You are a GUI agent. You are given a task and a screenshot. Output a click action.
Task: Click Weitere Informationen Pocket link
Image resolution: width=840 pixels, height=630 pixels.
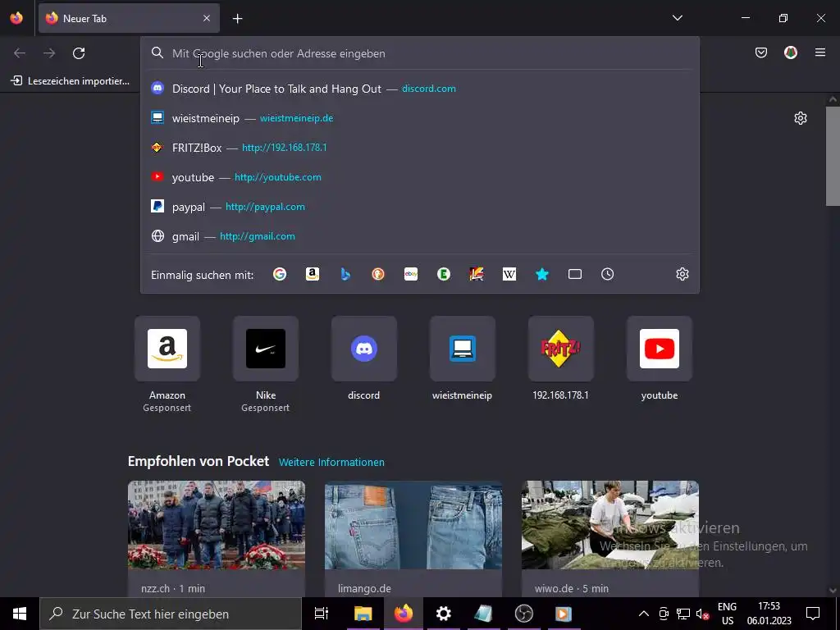[331, 462]
